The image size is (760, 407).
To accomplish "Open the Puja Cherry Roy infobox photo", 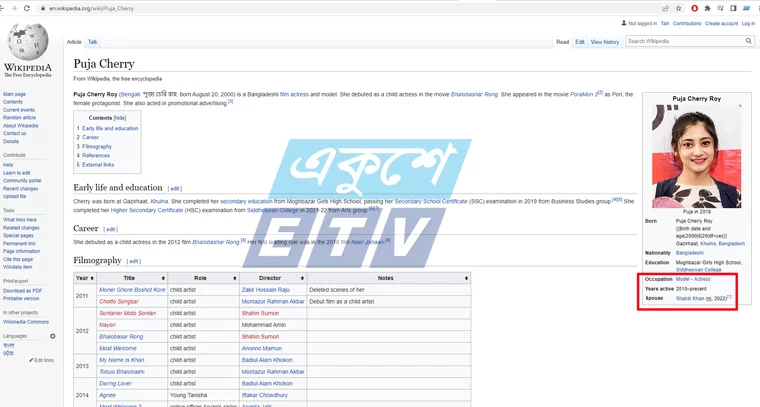I will 697,157.
